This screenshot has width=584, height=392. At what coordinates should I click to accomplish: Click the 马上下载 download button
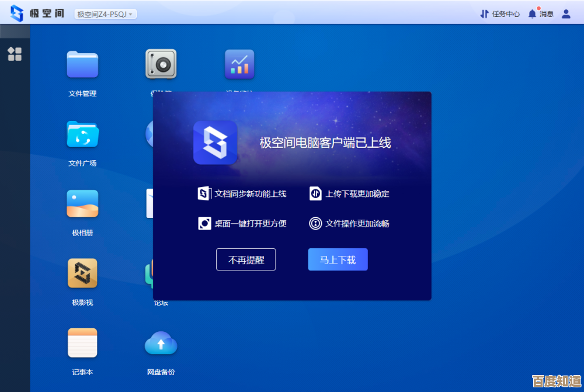point(338,260)
